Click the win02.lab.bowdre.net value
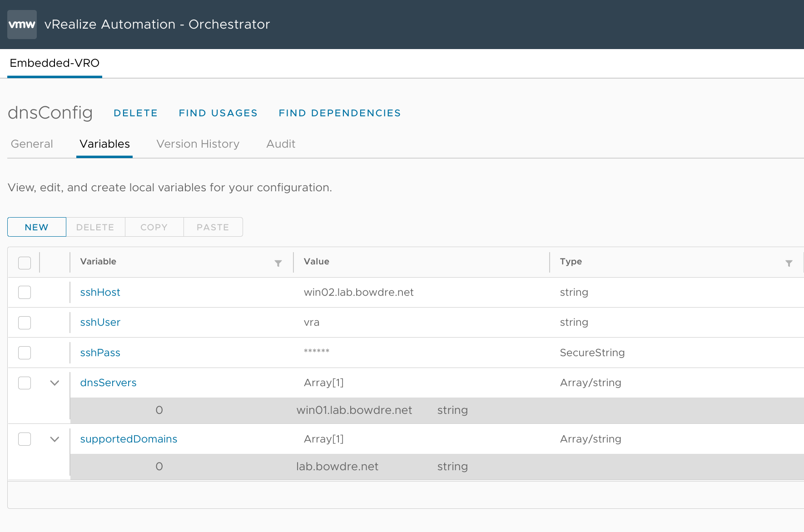Image resolution: width=804 pixels, height=532 pixels. 358,292
